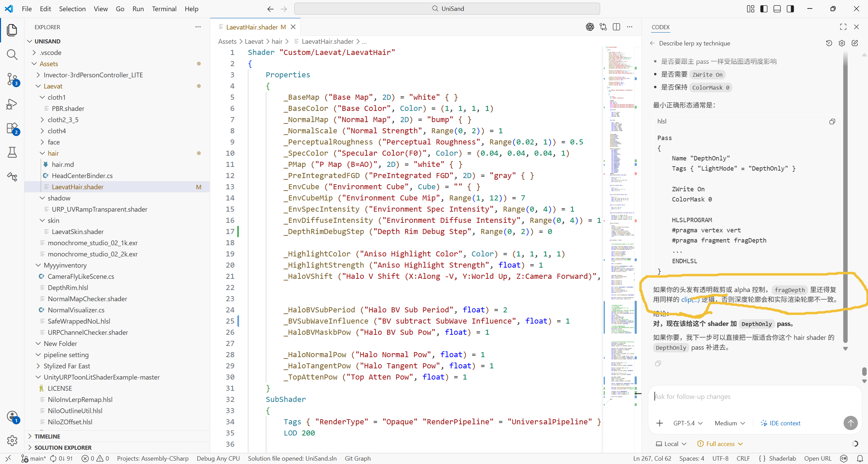Open the Run and Debug view

12,104
